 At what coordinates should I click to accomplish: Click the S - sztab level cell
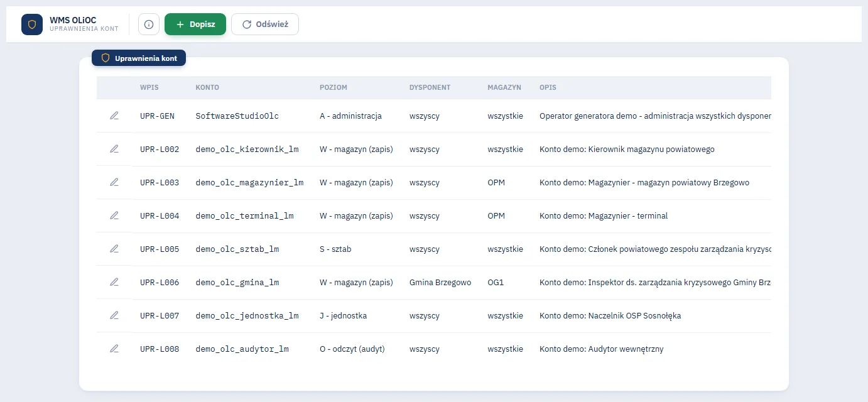[x=335, y=249]
